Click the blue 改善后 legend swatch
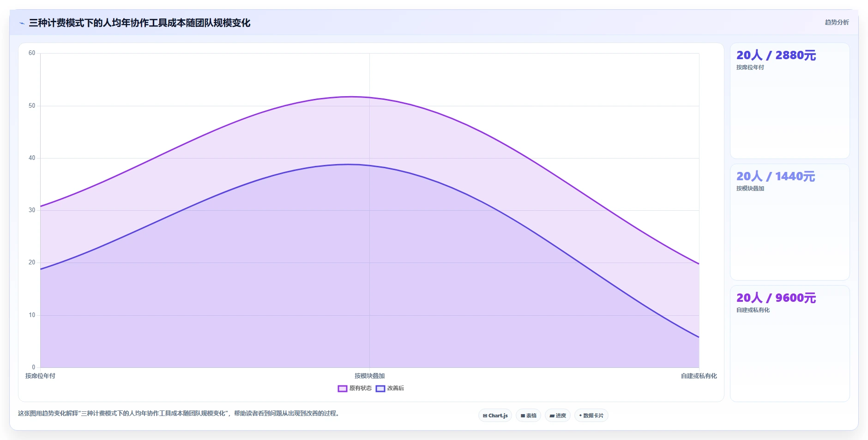 click(x=380, y=388)
